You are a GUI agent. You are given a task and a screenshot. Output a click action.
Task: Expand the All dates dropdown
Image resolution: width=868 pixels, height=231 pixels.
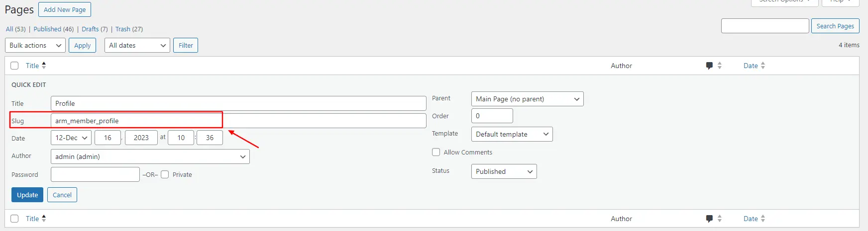coord(137,45)
